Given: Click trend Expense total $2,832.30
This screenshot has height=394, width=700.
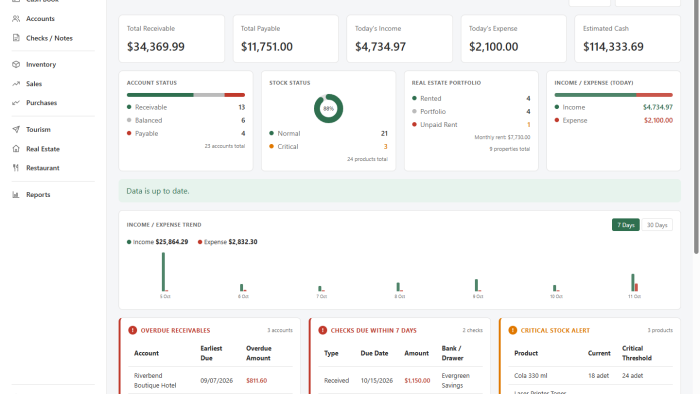Looking at the screenshot, I should pyautogui.click(x=243, y=242).
